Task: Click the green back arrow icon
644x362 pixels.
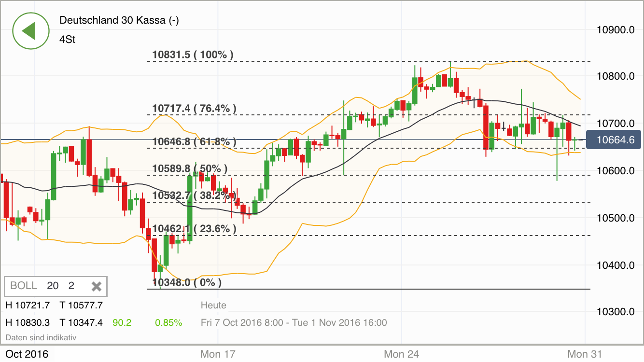Action: [31, 30]
